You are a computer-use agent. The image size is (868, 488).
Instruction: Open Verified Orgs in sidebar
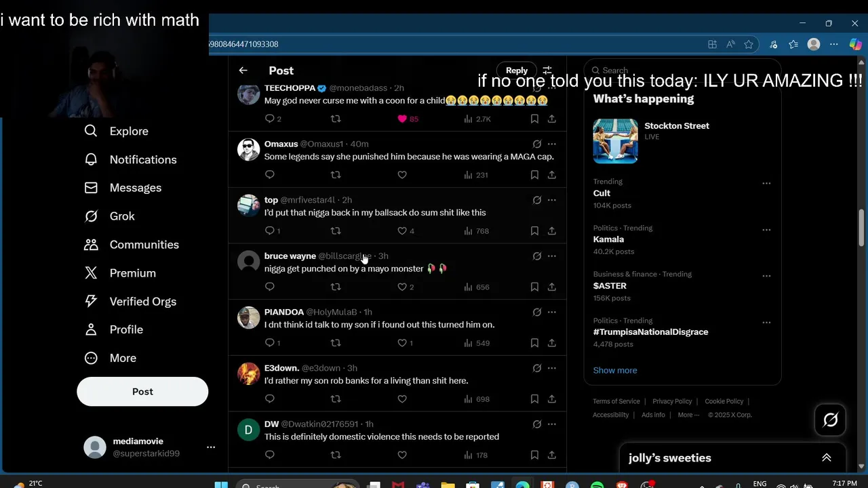click(130, 302)
